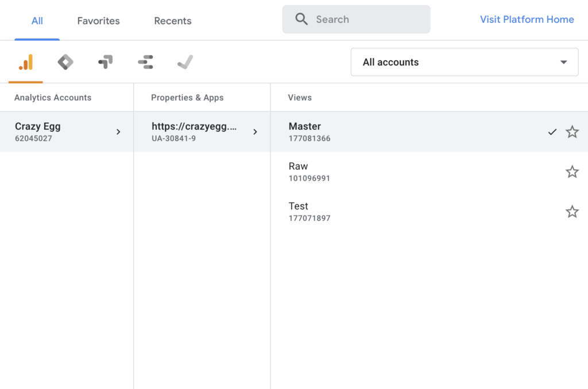
Task: Follow the Visit Platform Home link
Action: click(527, 20)
